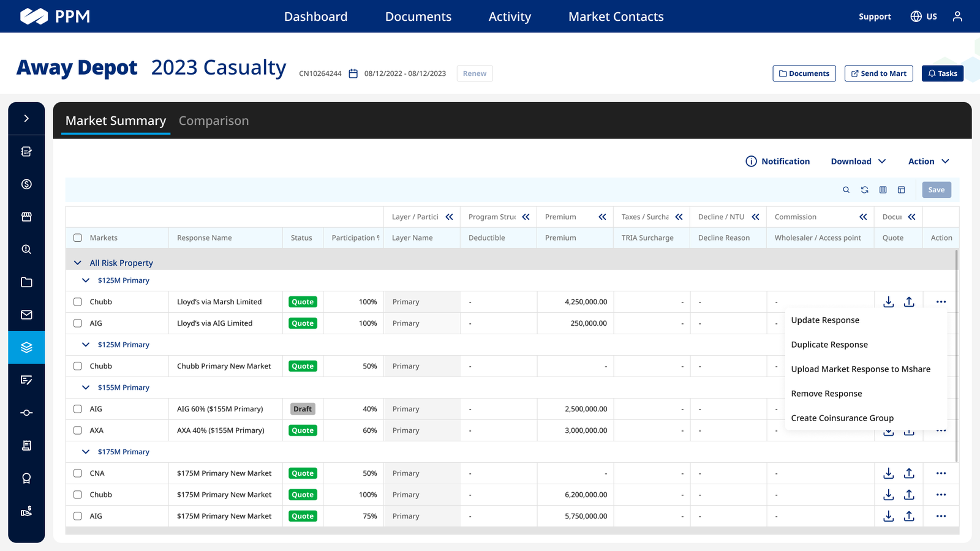Check the Chubb Lloyd's via Marsh Limited row
The height and width of the screenshot is (551, 980).
pyautogui.click(x=78, y=302)
